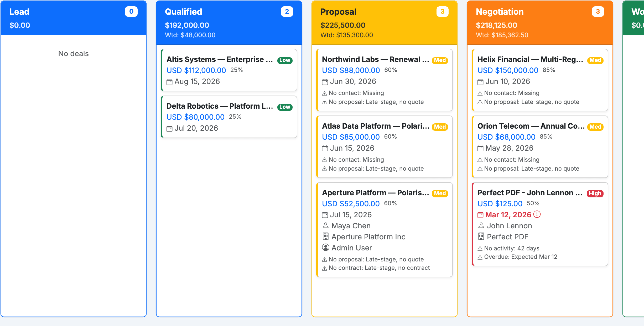This screenshot has width=644, height=326.
Task: Open the Delta Robotics — Platform deal
Action: click(x=220, y=106)
